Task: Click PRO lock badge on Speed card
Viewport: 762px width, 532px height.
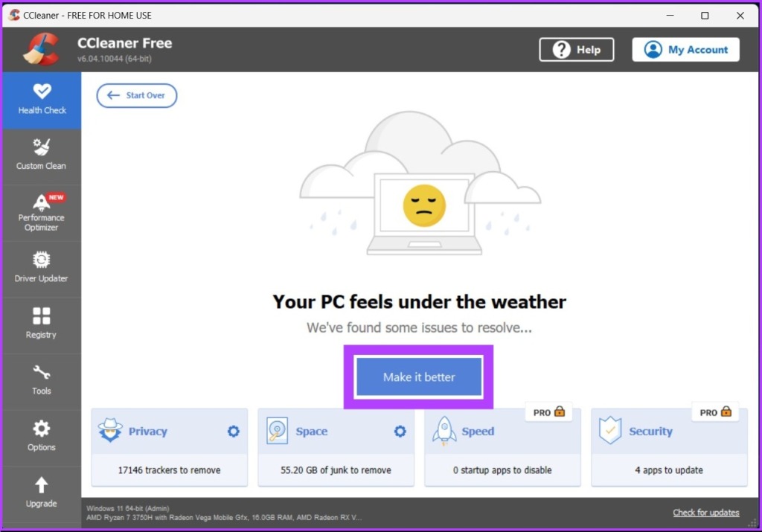Action: point(548,412)
